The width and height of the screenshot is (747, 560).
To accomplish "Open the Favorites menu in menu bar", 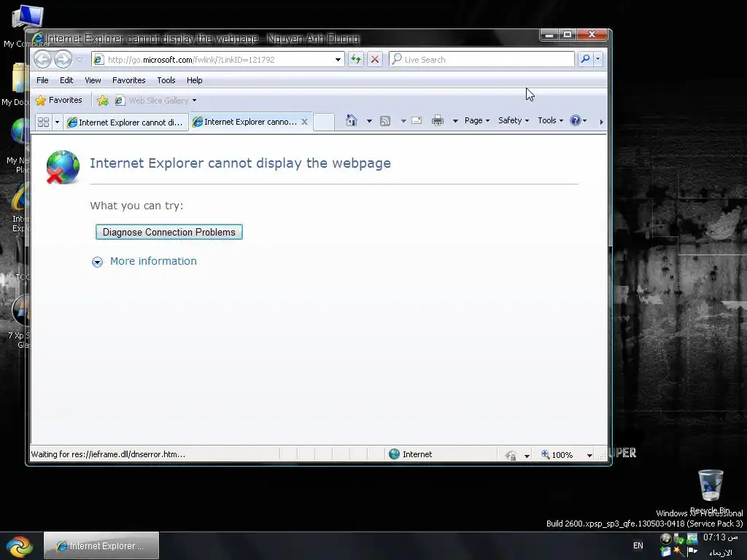I will coord(128,80).
